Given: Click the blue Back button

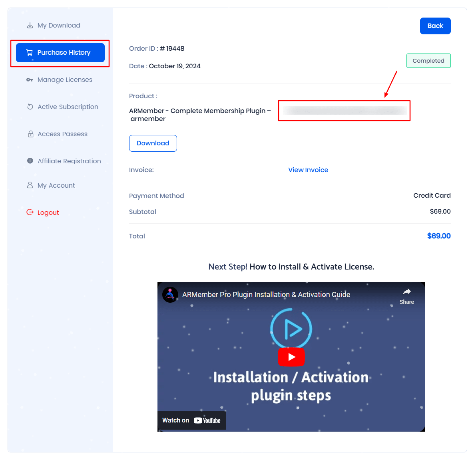Looking at the screenshot, I should click(x=435, y=26).
